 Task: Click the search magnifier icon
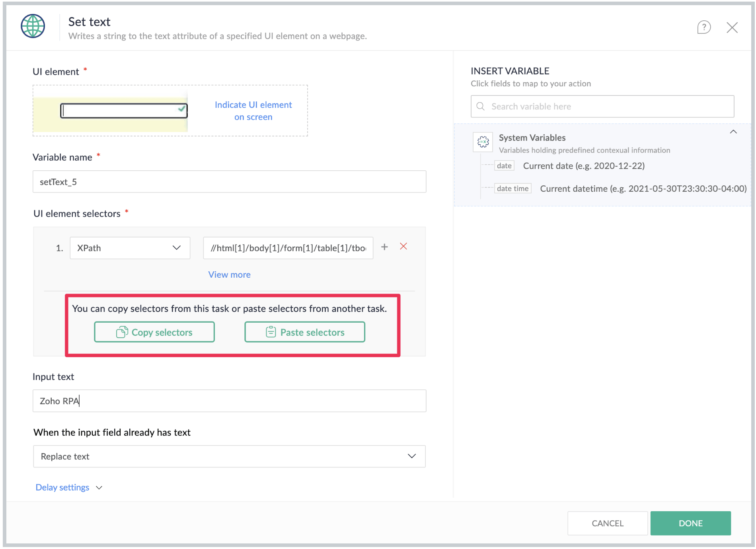point(481,107)
